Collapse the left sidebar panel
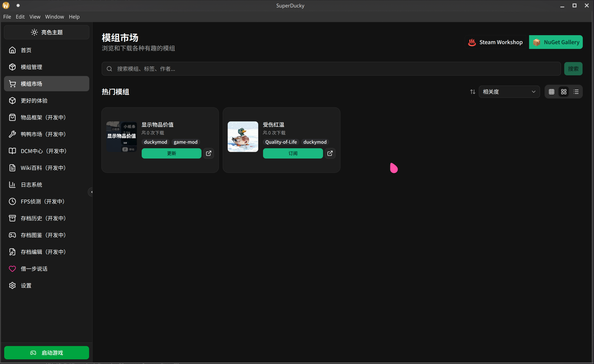The image size is (594, 364). pyautogui.click(x=91, y=192)
